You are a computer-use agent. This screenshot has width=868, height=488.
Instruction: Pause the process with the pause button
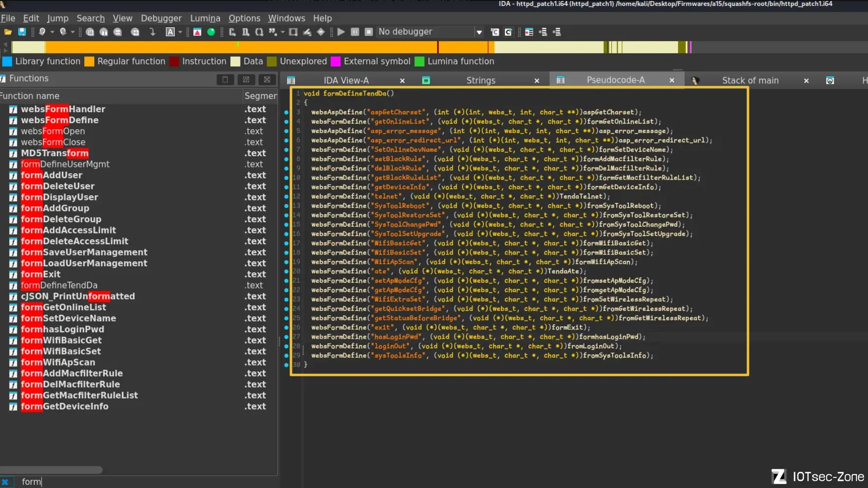(355, 32)
